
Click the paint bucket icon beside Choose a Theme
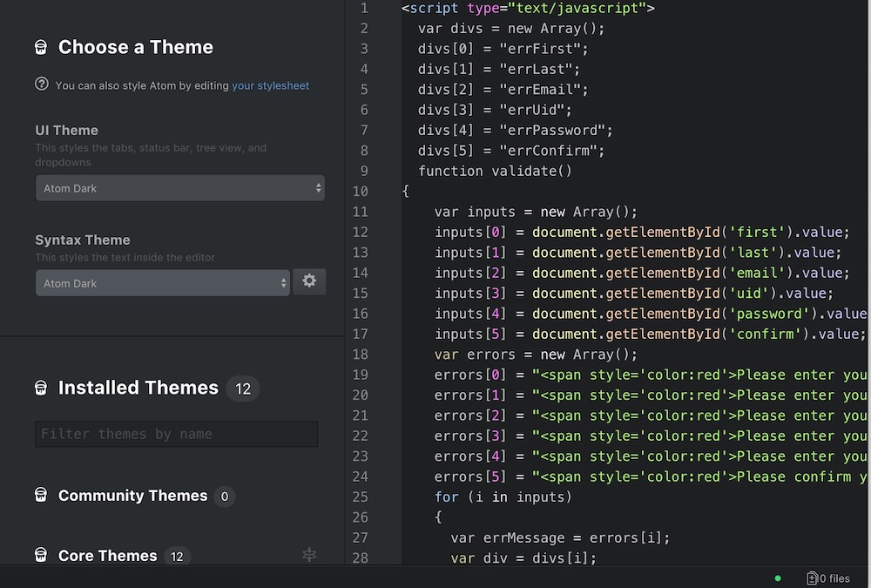tap(41, 47)
